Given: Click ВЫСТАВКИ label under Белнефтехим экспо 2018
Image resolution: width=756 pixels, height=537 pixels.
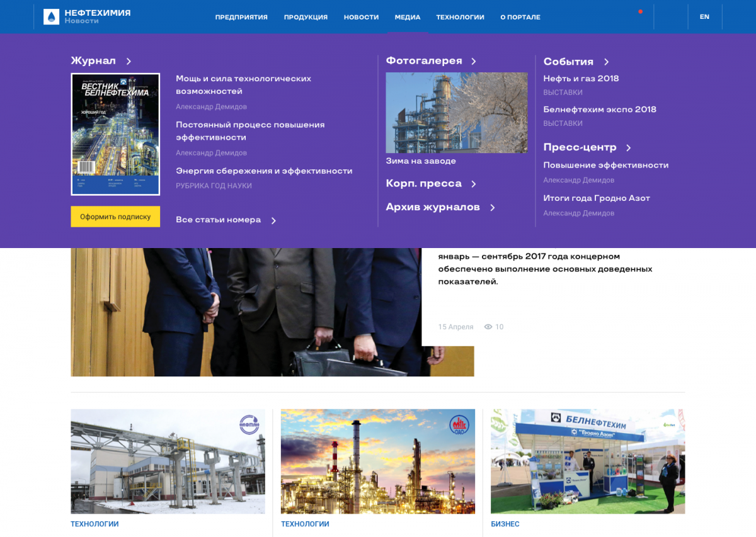Looking at the screenshot, I should pyautogui.click(x=563, y=123).
